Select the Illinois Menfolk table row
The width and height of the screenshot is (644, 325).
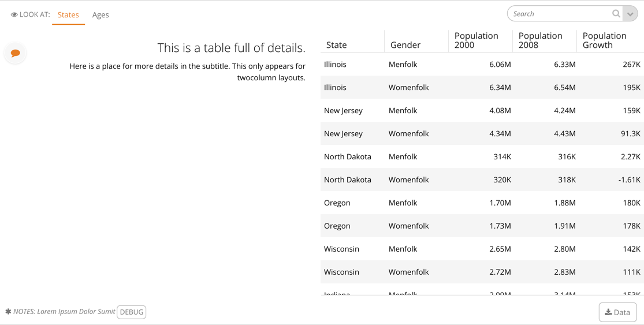(x=482, y=65)
